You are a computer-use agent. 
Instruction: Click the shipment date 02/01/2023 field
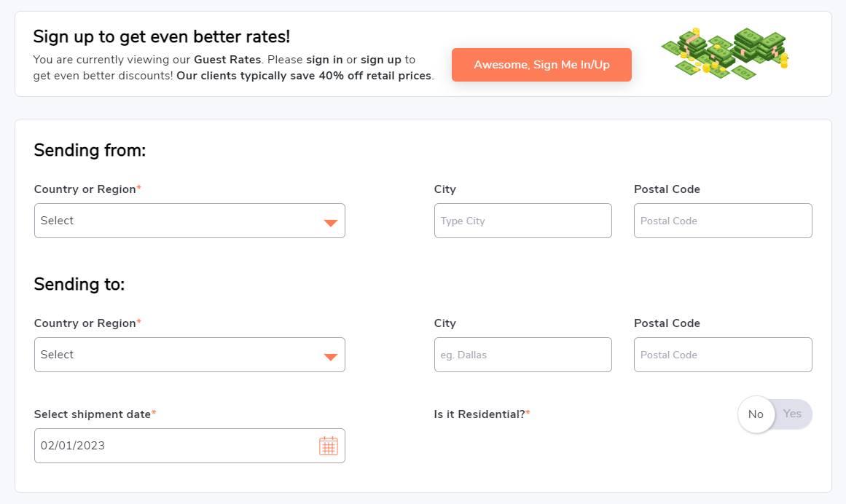189,446
